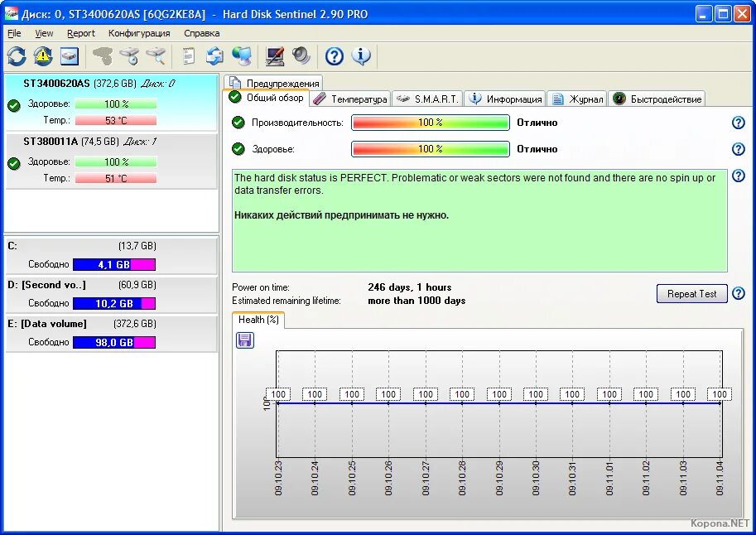Image resolution: width=756 pixels, height=535 pixels.
Task: Click the speaker acoustic toolbar icon
Action: point(301,56)
